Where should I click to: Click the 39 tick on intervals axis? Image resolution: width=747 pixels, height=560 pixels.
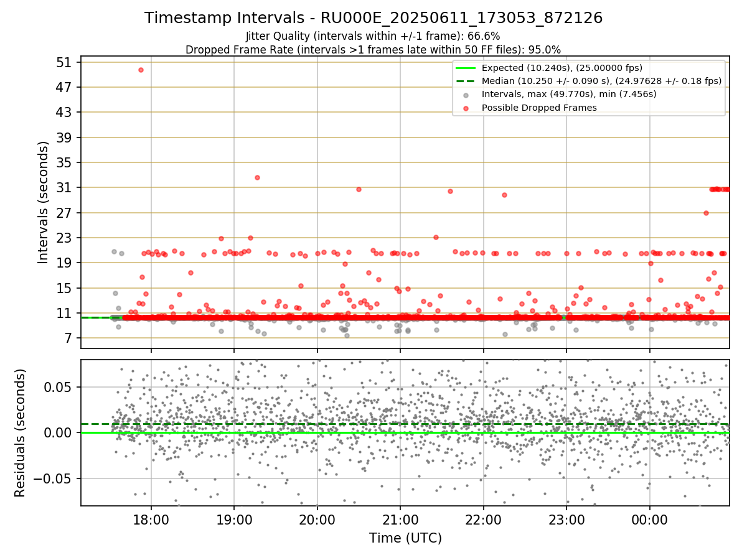coord(65,138)
